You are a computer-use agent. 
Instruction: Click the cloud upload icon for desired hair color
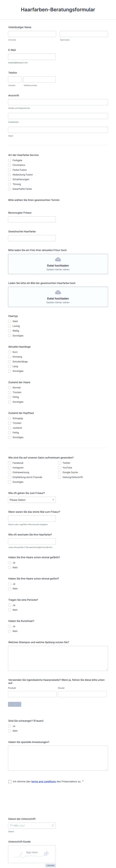(58, 293)
